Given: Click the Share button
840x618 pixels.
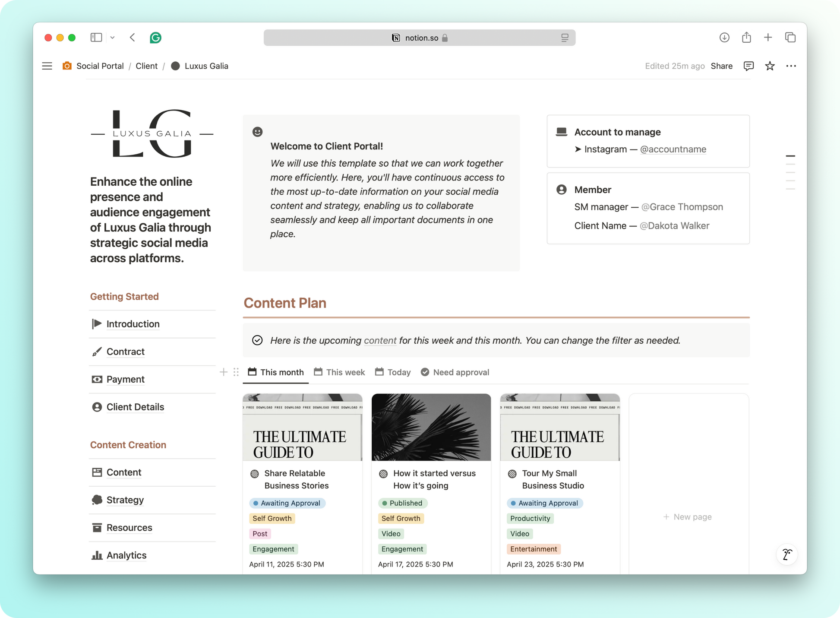Looking at the screenshot, I should (721, 66).
